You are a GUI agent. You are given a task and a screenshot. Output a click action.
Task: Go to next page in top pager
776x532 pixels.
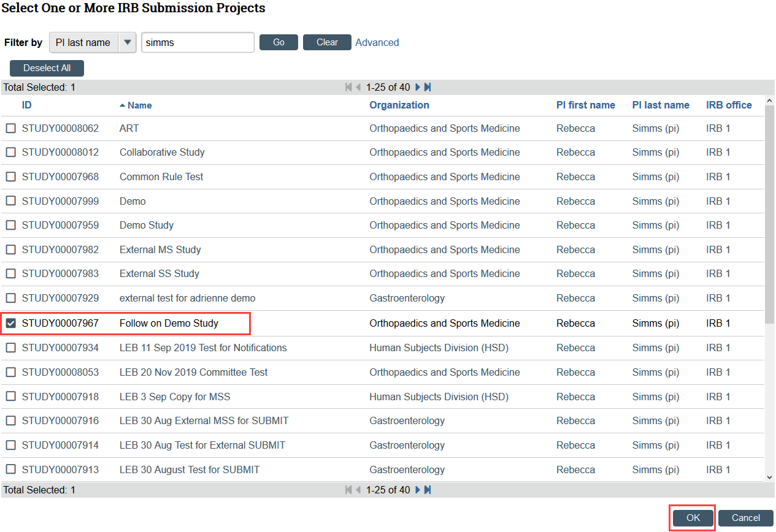[x=418, y=87]
